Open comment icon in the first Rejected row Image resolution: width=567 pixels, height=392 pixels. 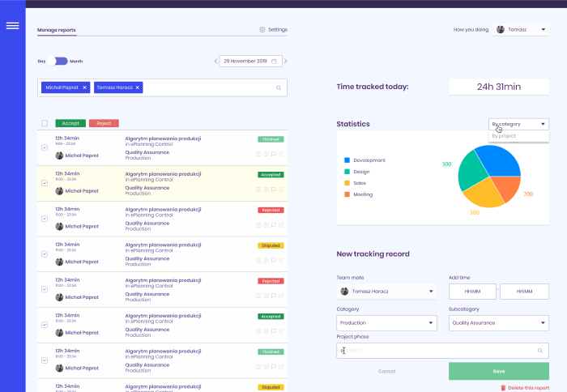pyautogui.click(x=274, y=225)
